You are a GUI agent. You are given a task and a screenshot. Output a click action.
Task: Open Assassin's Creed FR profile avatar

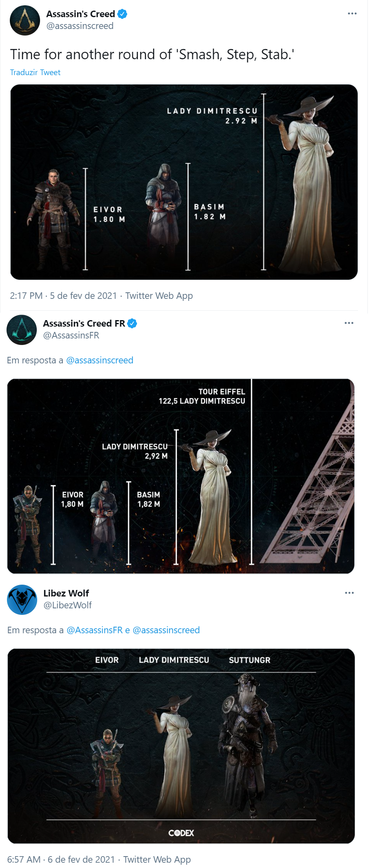tap(22, 330)
